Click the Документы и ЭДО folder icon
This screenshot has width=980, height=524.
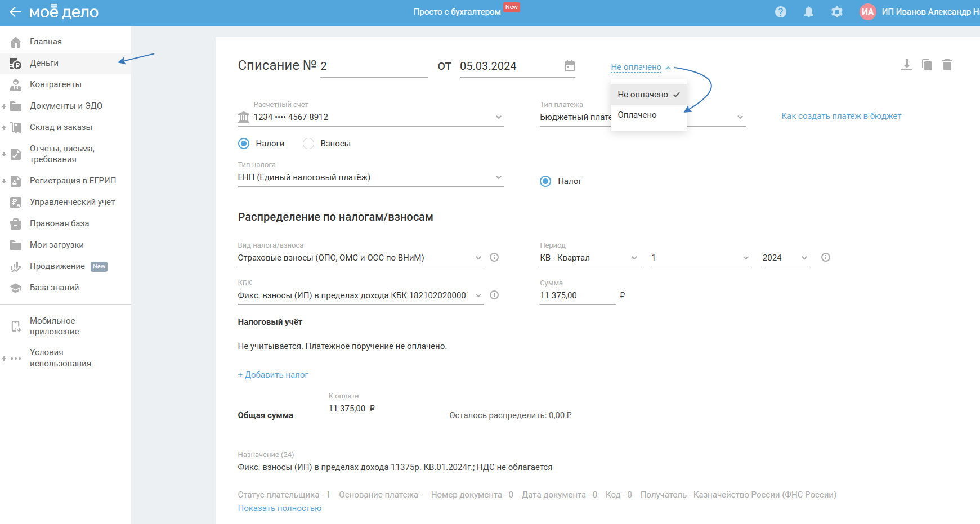tap(16, 106)
